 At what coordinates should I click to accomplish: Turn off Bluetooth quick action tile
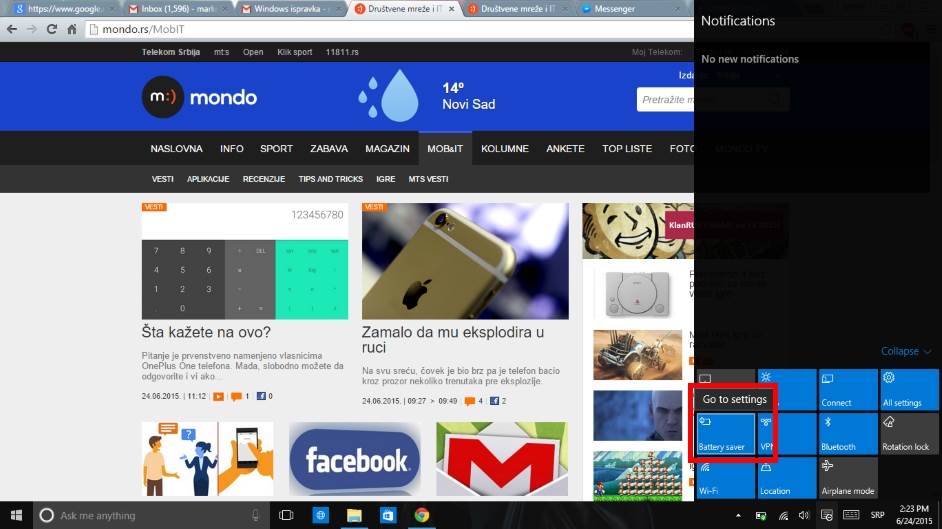pyautogui.click(x=847, y=433)
